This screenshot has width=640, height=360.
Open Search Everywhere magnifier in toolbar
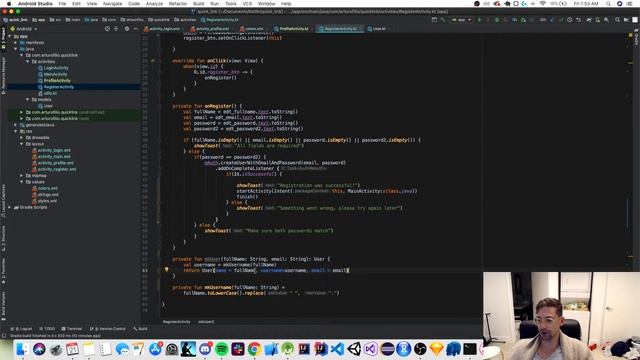click(617, 20)
